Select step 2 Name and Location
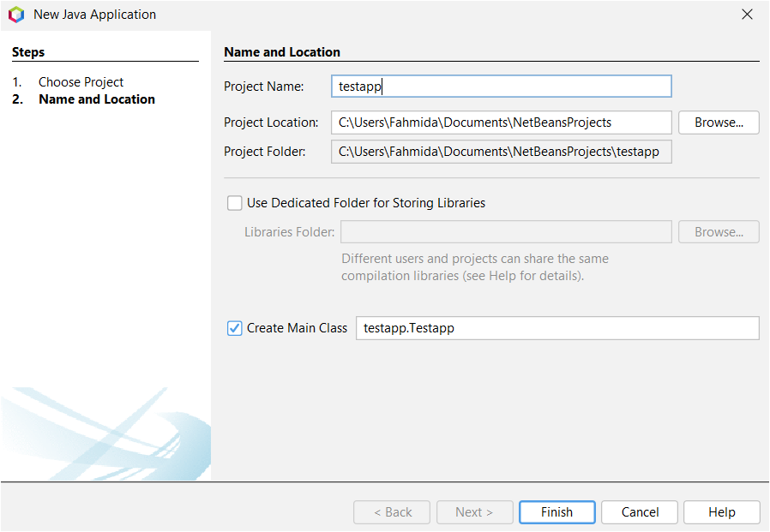 (96, 99)
